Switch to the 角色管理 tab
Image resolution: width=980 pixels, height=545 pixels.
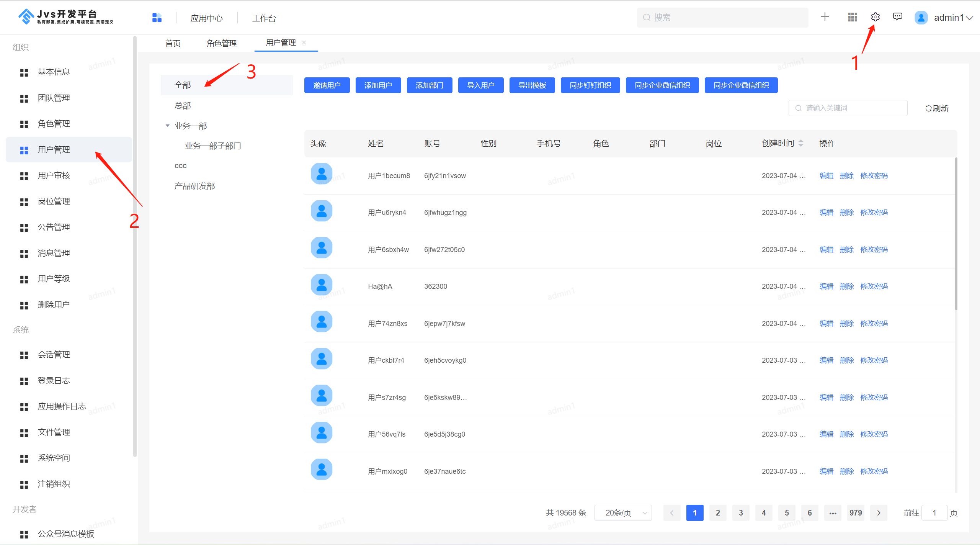[221, 43]
